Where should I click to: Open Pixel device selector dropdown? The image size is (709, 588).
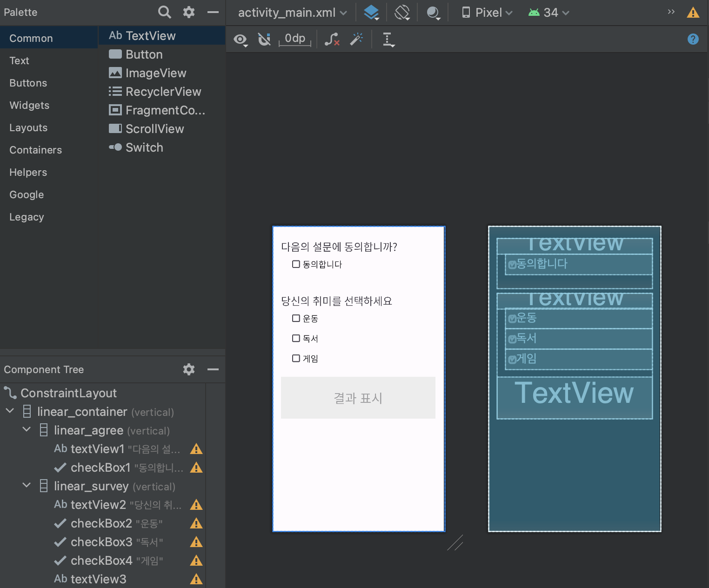pos(487,13)
